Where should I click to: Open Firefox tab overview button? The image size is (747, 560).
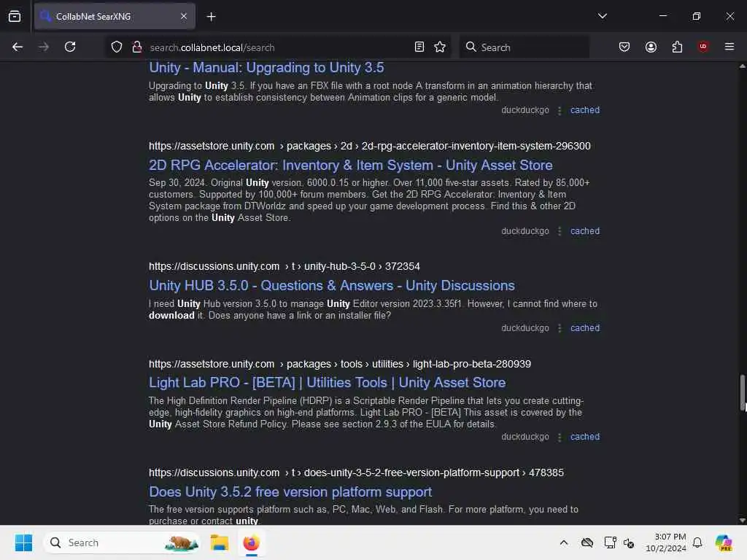tap(15, 16)
